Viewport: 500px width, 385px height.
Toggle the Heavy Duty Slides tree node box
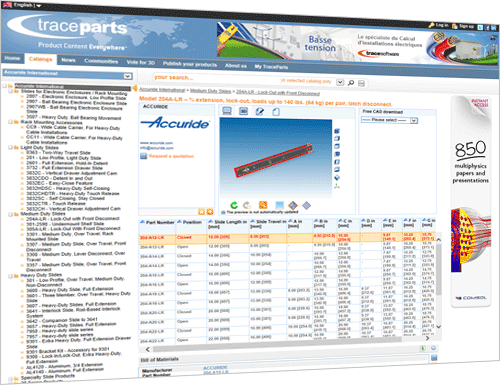[x=10, y=276]
